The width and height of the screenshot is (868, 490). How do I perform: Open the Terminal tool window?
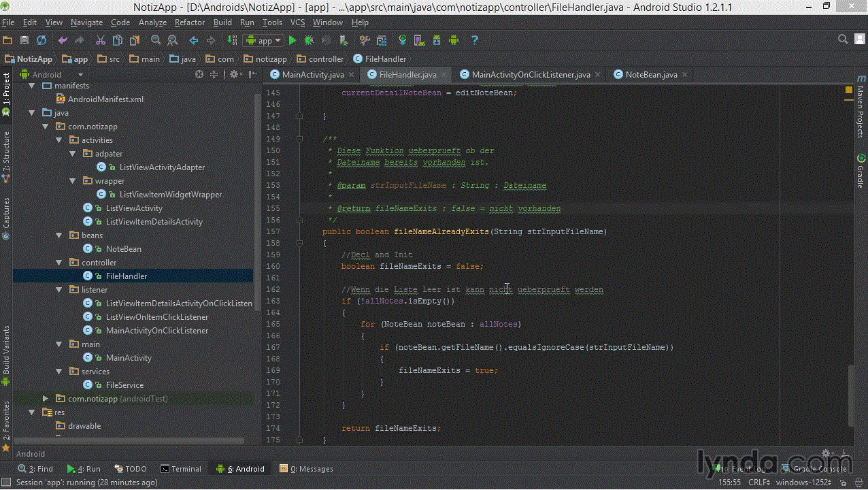click(x=181, y=468)
